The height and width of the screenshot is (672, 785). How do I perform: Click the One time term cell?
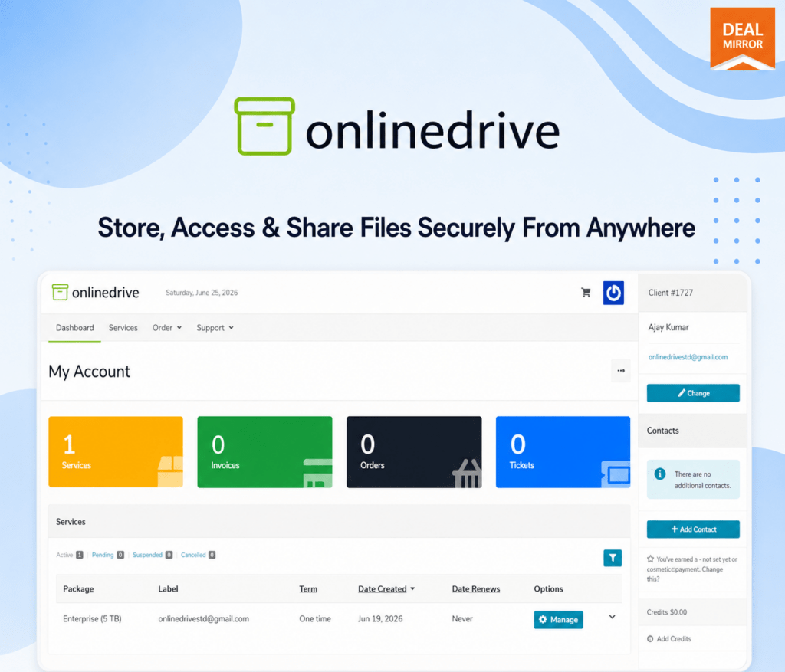(315, 619)
